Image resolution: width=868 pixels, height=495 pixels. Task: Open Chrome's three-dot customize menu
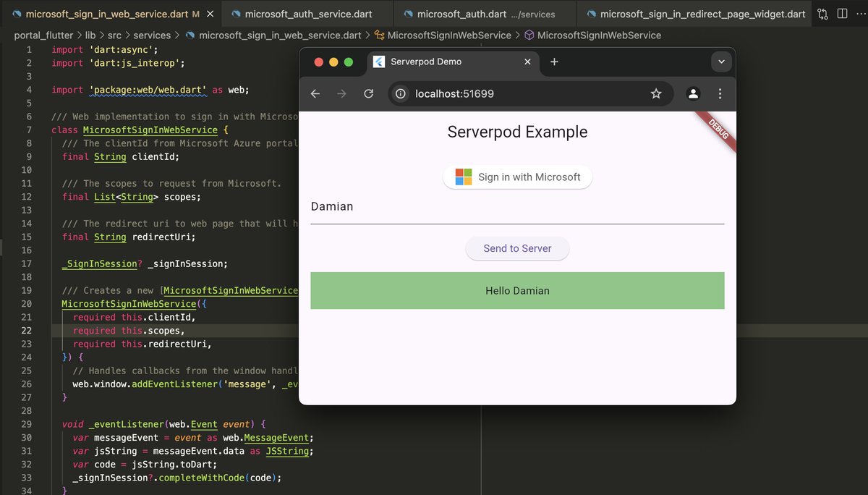[720, 93]
